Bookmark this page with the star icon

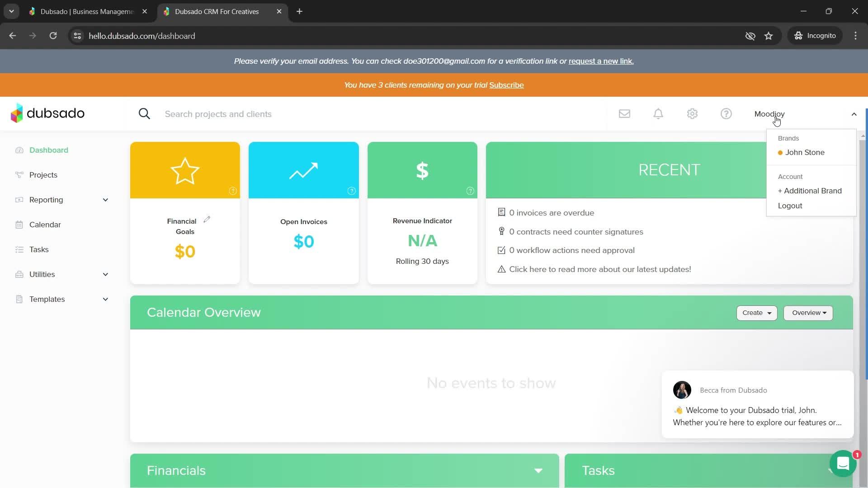point(769,36)
